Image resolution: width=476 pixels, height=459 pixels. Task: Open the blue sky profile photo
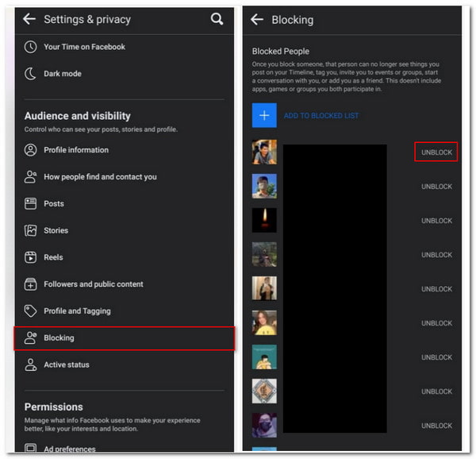pos(264,186)
